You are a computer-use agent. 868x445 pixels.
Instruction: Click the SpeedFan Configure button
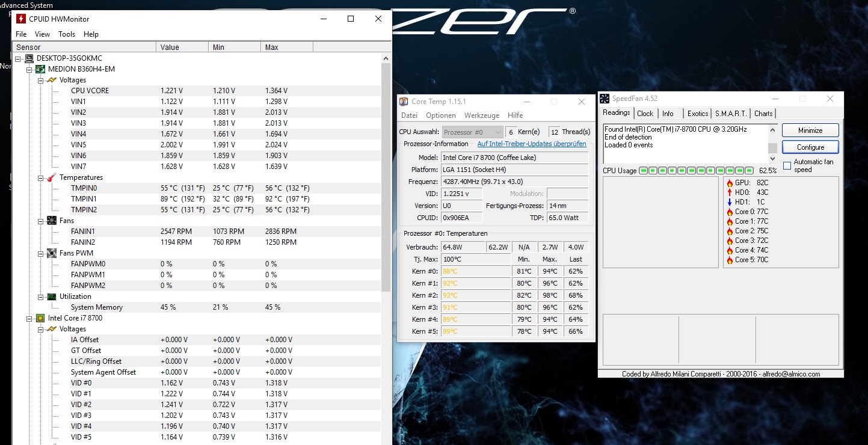[810, 147]
